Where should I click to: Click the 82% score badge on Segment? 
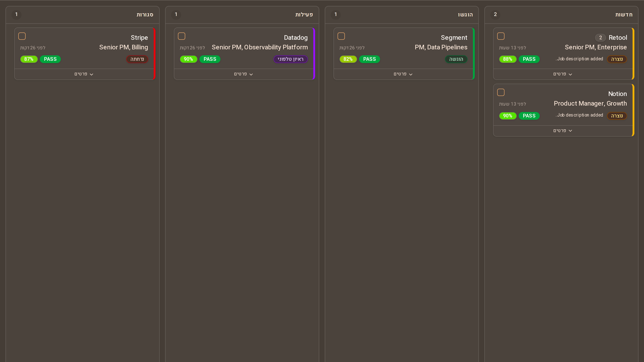[348, 59]
